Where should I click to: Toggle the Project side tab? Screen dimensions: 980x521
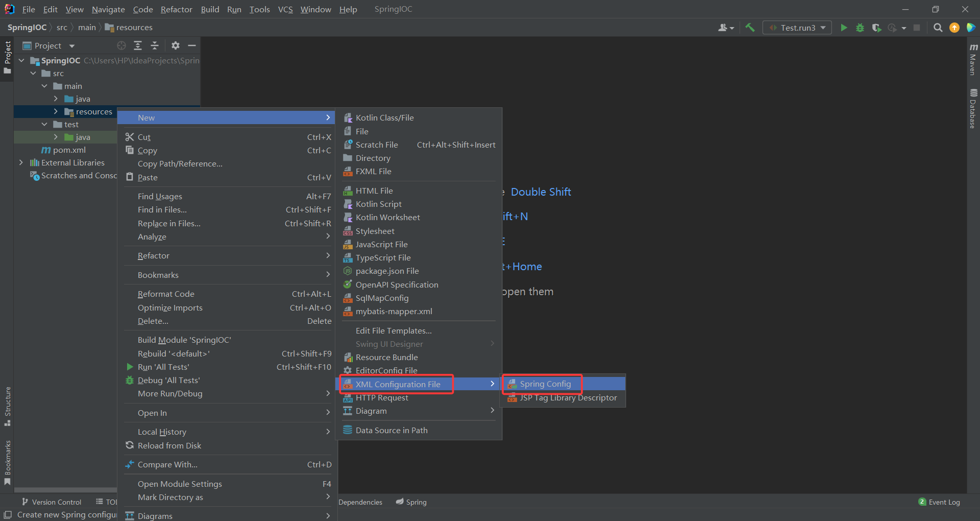[x=7, y=57]
